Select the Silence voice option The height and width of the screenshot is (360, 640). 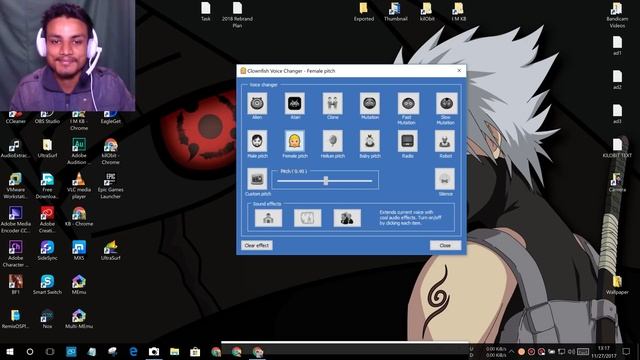point(445,179)
